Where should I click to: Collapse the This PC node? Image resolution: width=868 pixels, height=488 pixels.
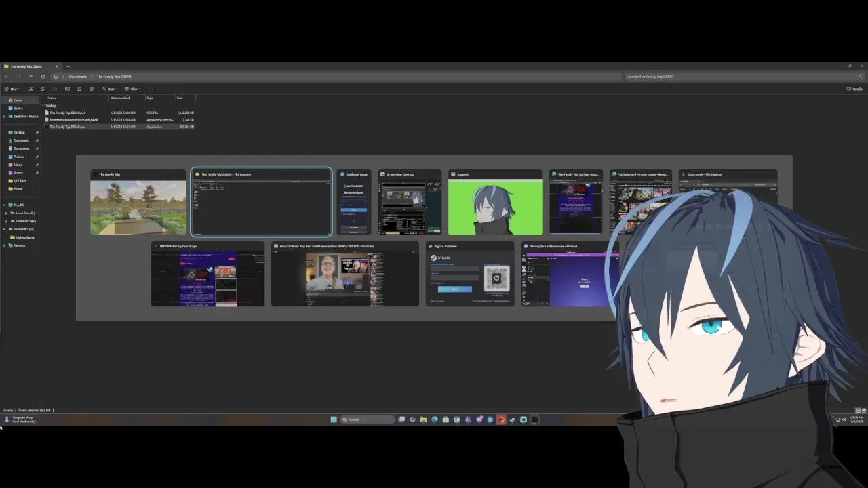coord(5,205)
